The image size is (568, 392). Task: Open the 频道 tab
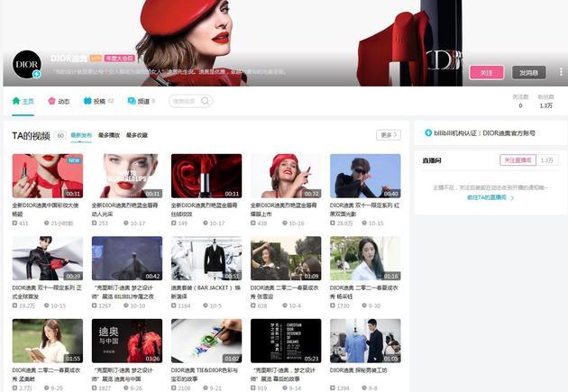(142, 101)
